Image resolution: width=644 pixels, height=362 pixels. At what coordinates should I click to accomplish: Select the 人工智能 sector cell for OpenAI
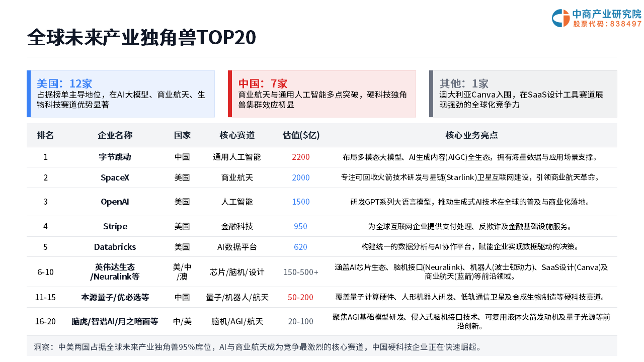click(x=237, y=202)
